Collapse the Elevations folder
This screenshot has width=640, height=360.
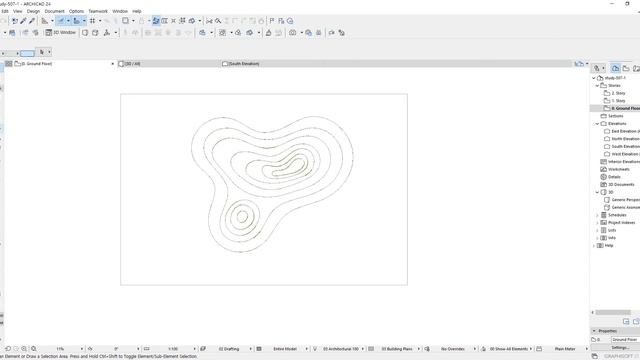click(x=597, y=124)
